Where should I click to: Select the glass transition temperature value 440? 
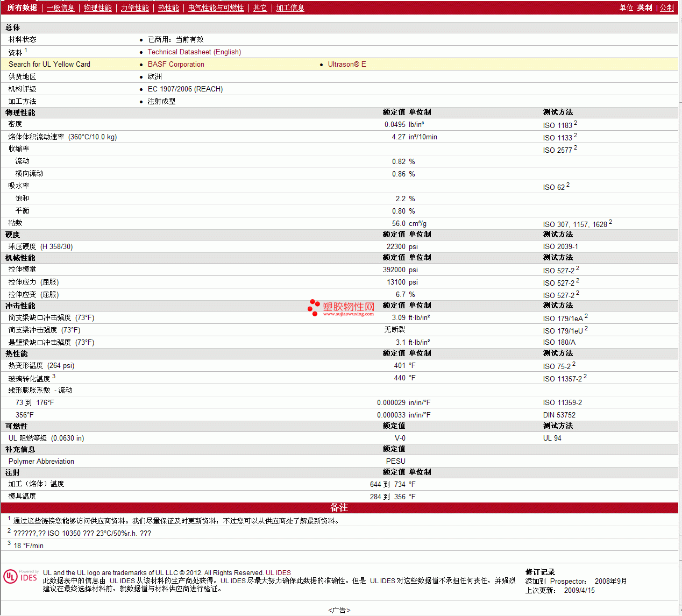pos(400,378)
